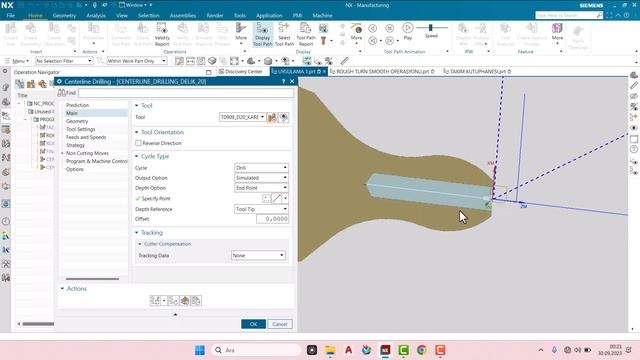The width and height of the screenshot is (640, 360).
Task: Pause the tool path animation
Action: [389, 28]
